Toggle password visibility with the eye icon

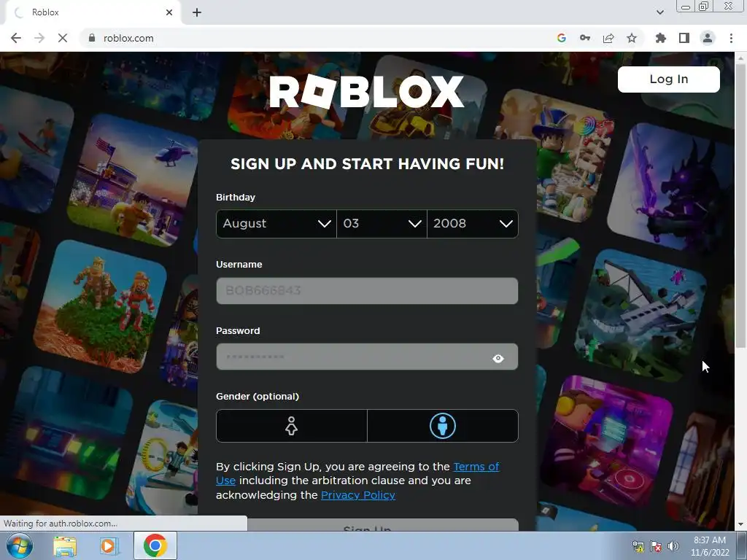[x=498, y=358]
